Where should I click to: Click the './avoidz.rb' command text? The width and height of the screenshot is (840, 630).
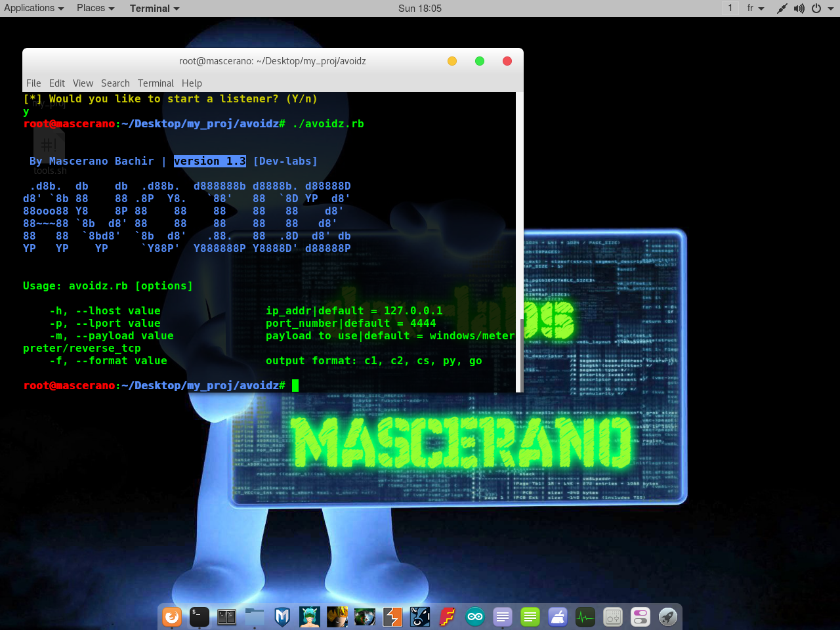[x=328, y=123]
